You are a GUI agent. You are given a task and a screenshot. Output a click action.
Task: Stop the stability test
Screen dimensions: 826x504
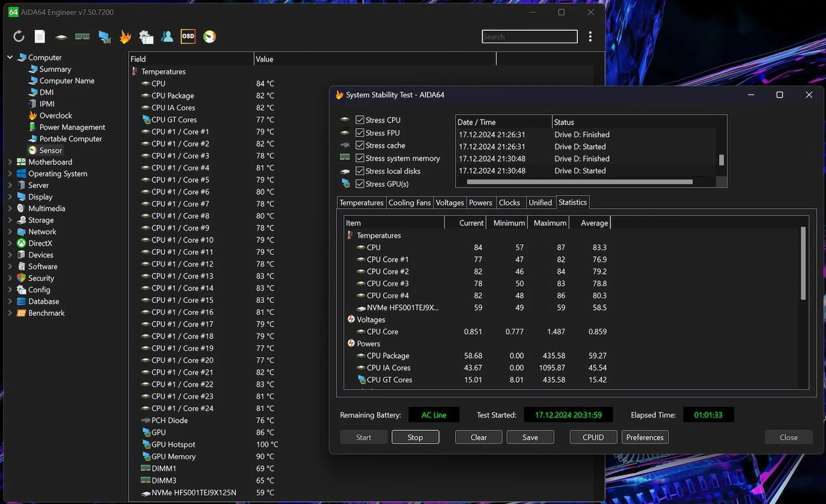point(415,437)
